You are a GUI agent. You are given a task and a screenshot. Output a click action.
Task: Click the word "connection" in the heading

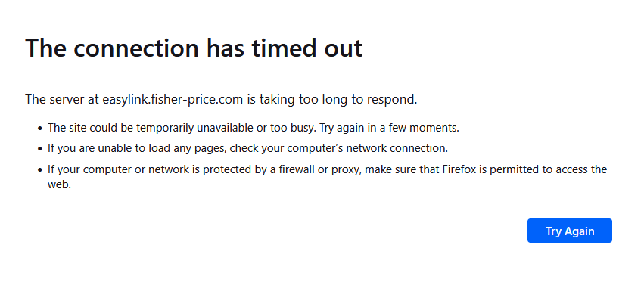[136, 48]
